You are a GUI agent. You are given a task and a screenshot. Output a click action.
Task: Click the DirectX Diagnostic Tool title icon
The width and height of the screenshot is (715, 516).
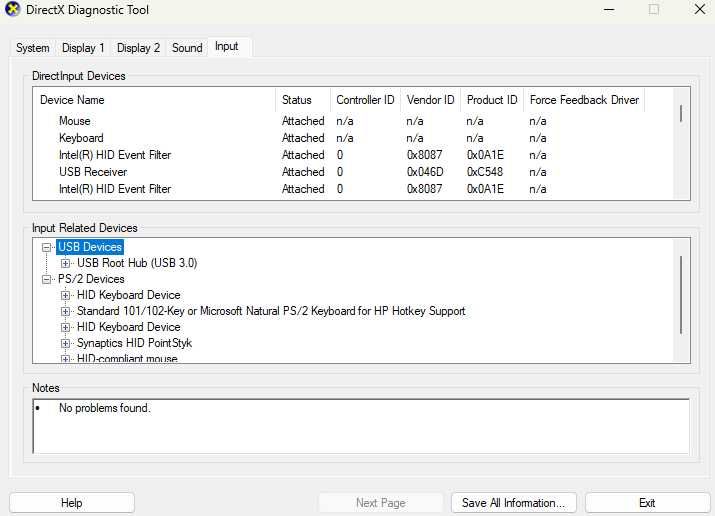point(13,9)
